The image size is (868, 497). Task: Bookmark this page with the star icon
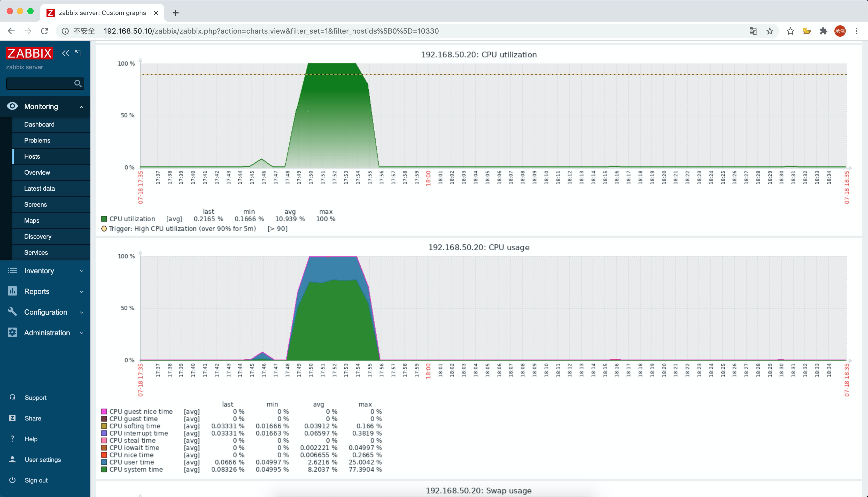[x=770, y=31]
